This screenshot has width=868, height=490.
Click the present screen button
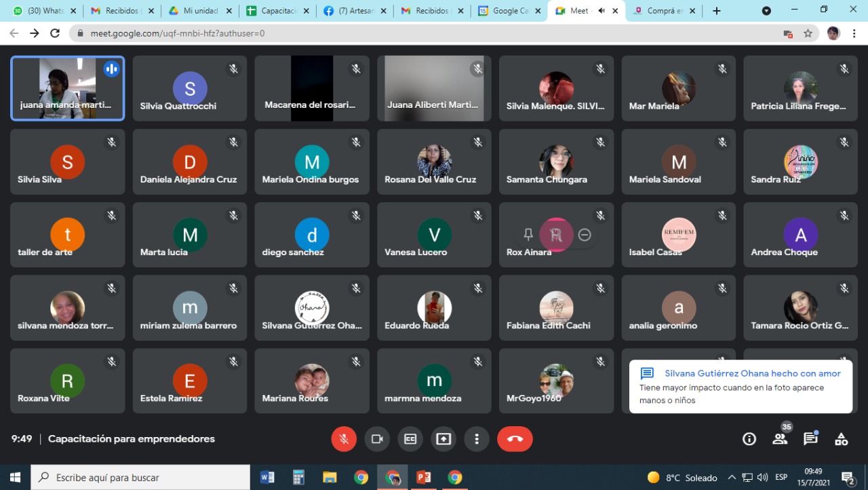point(443,439)
